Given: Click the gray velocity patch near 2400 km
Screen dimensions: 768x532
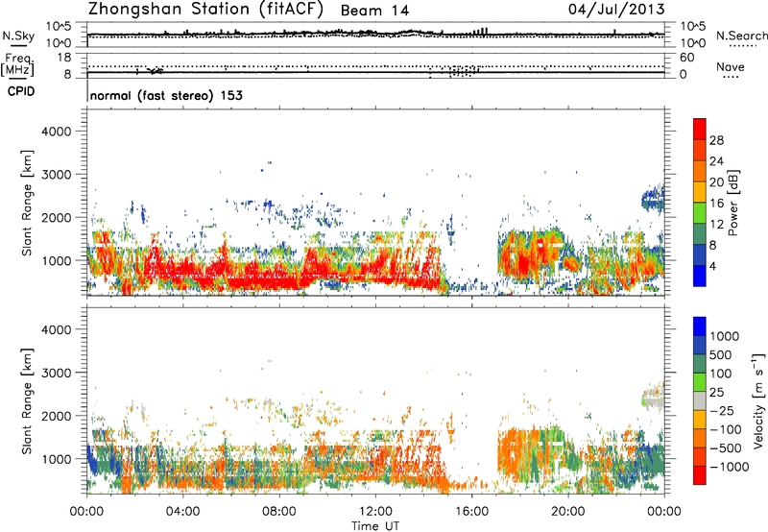Looking at the screenshot, I should coord(653,397).
